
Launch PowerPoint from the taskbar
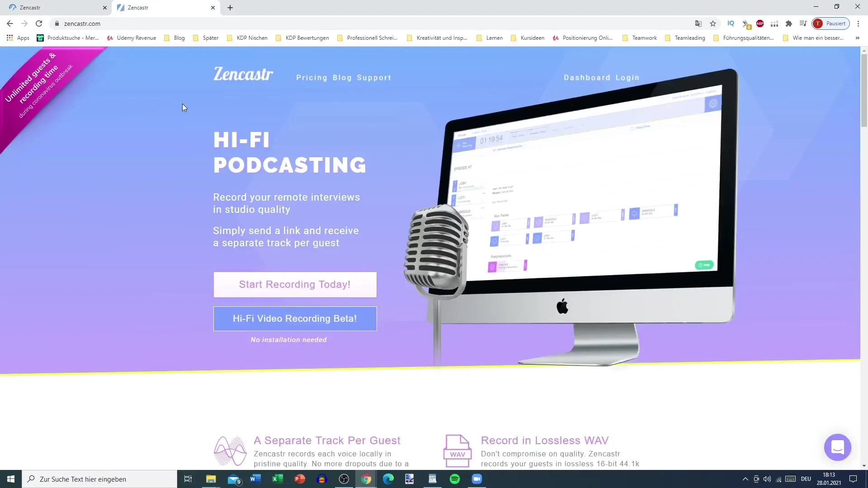click(300, 479)
